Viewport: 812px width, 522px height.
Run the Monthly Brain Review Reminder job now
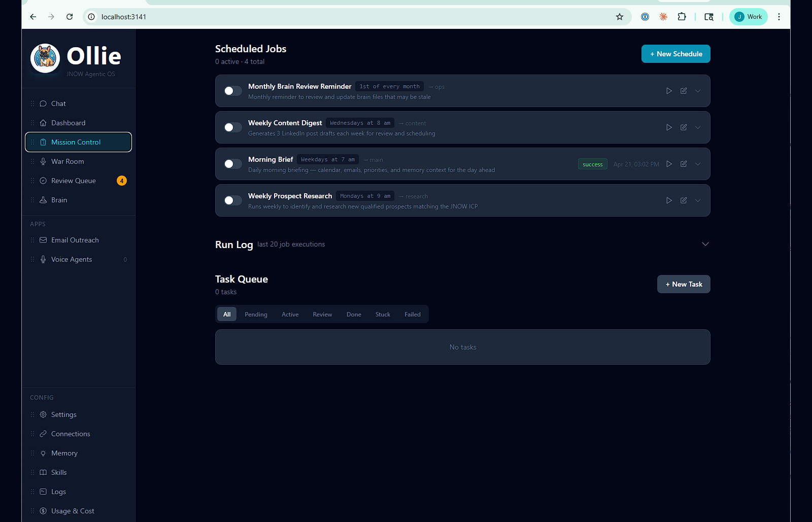[x=669, y=91]
